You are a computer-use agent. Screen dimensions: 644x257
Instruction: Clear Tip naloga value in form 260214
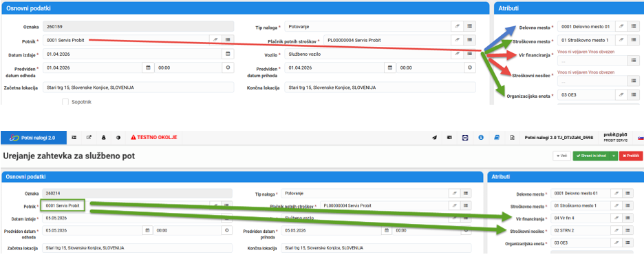453,193
